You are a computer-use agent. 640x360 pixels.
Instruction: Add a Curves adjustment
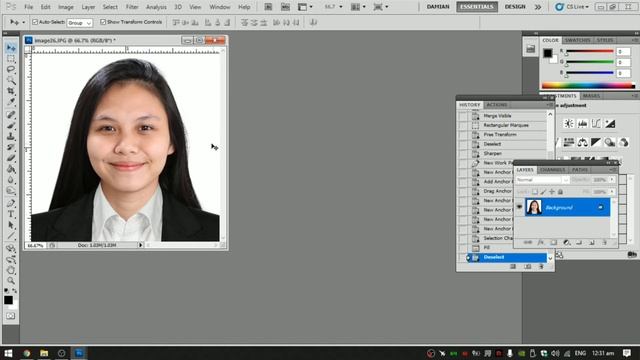coord(596,123)
